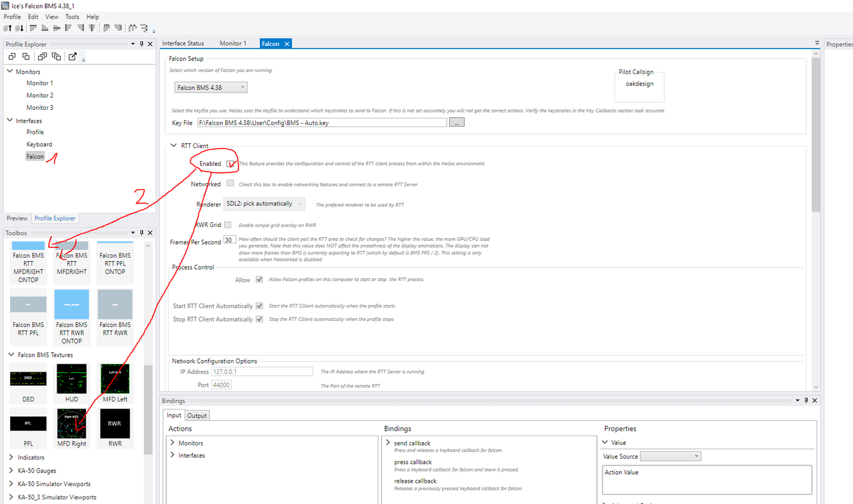Open the main toolbar overflow arrow
The width and height of the screenshot is (853, 504).
point(154,31)
